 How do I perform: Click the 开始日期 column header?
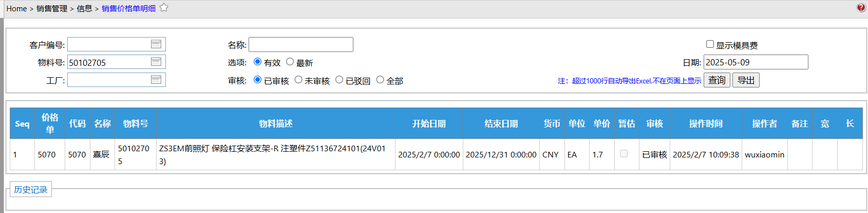pyautogui.click(x=429, y=123)
